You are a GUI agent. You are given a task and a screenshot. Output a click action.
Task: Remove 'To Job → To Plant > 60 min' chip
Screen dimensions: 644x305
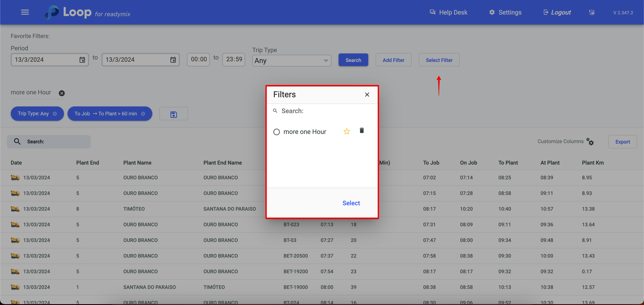tap(143, 114)
